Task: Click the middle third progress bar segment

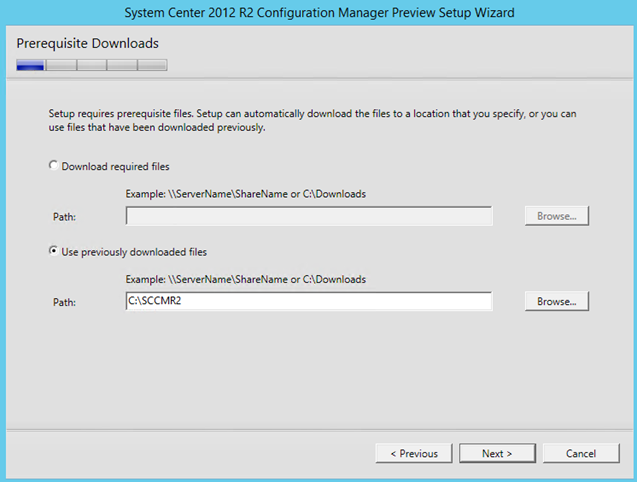Action: (x=92, y=65)
